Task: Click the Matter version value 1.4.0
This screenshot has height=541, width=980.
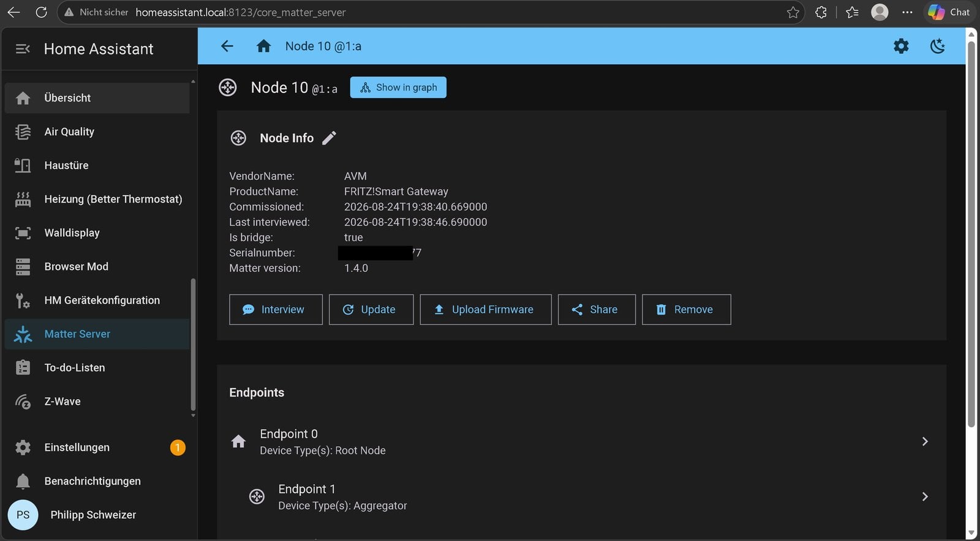Action: coord(356,268)
